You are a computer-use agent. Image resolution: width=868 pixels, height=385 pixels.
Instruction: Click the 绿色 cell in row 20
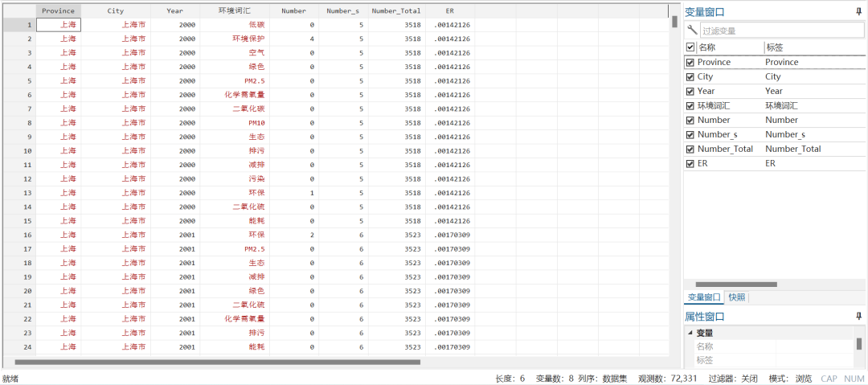coord(235,291)
